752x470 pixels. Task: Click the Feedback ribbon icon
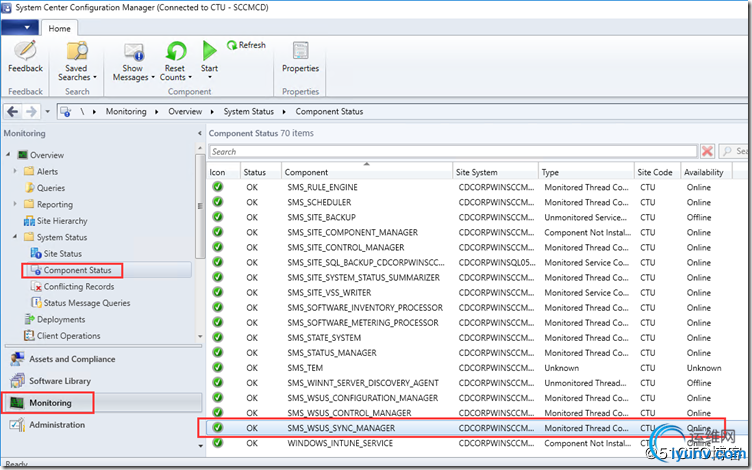point(25,51)
